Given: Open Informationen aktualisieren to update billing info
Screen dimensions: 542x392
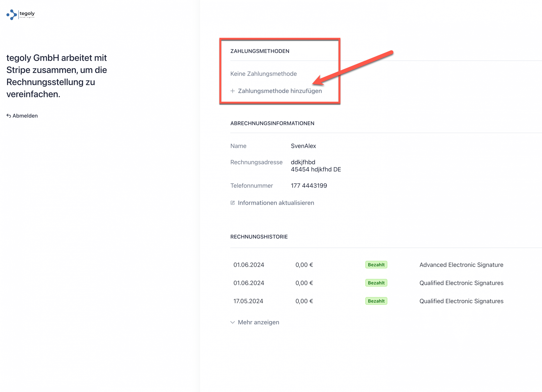Looking at the screenshot, I should click(276, 203).
